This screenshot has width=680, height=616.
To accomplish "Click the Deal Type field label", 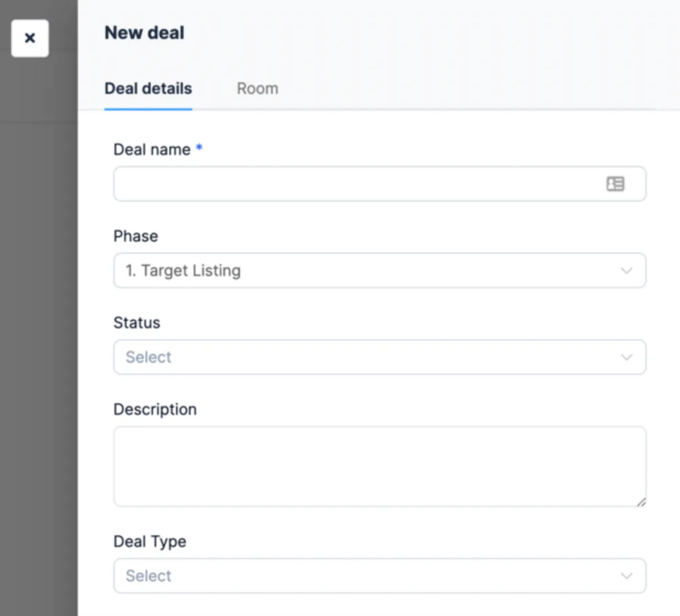I will 150,542.
